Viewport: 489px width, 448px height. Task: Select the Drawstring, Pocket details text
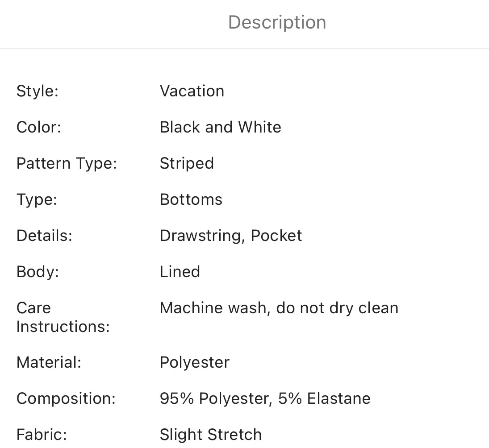(x=231, y=236)
